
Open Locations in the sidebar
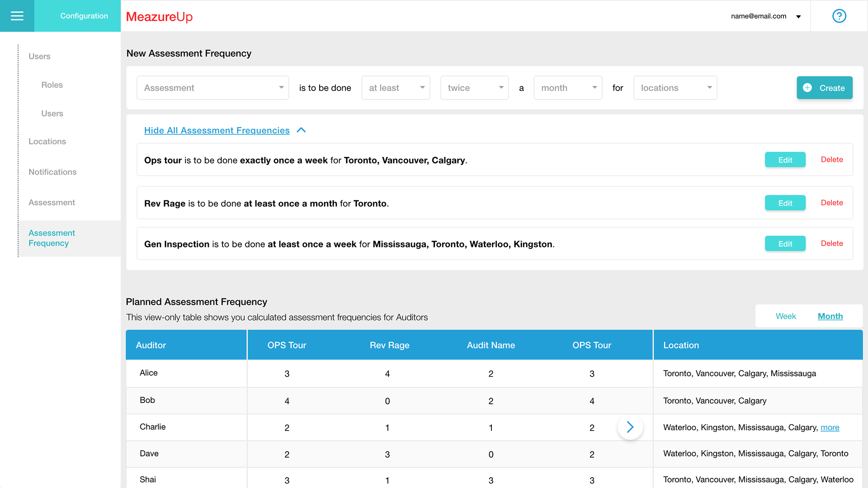(47, 142)
